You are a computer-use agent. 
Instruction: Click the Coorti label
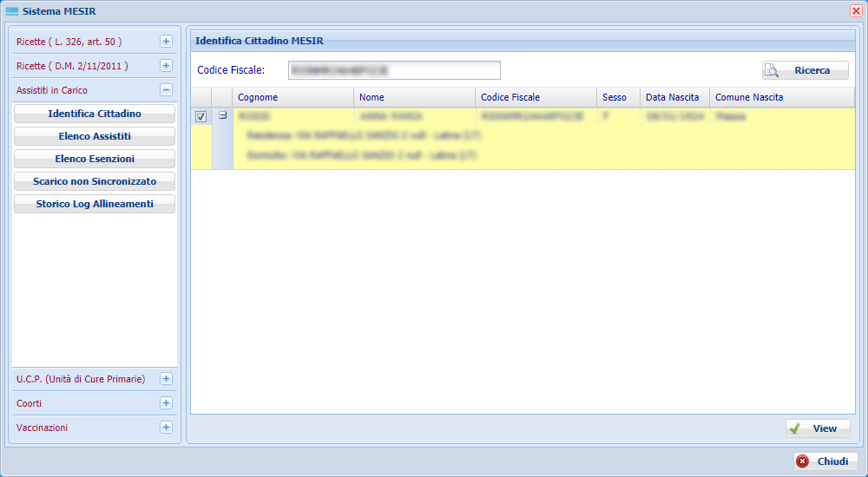pyautogui.click(x=29, y=403)
